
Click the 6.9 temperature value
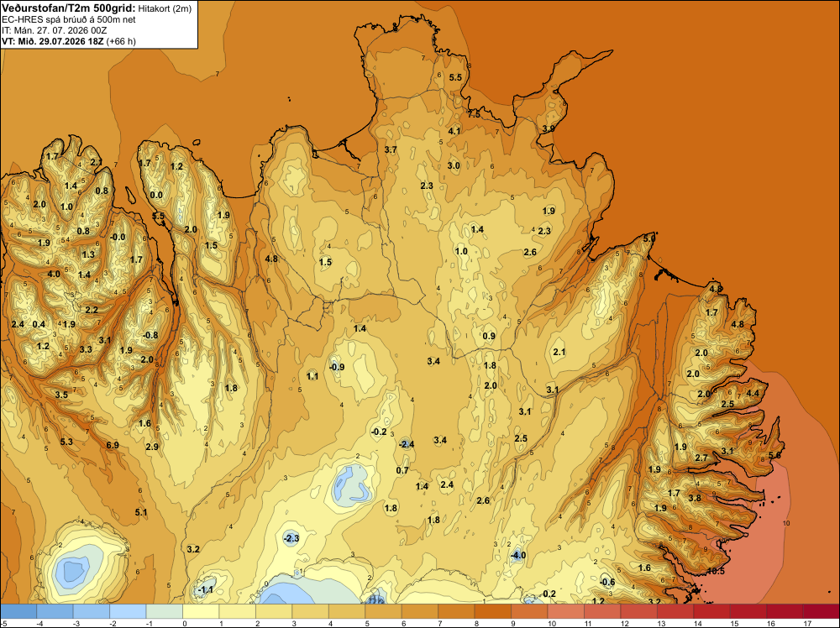pyautogui.click(x=113, y=445)
